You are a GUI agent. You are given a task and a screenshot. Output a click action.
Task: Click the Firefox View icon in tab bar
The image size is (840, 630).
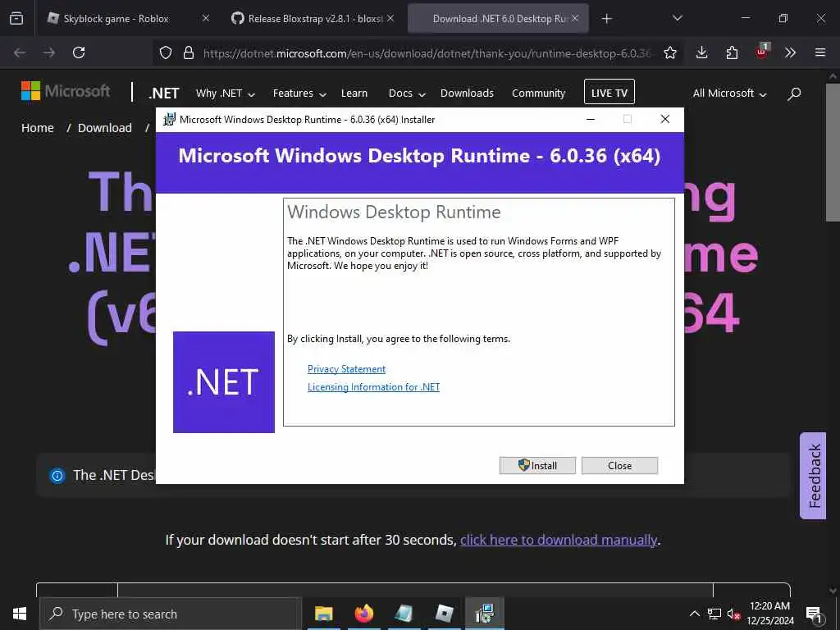[16, 18]
